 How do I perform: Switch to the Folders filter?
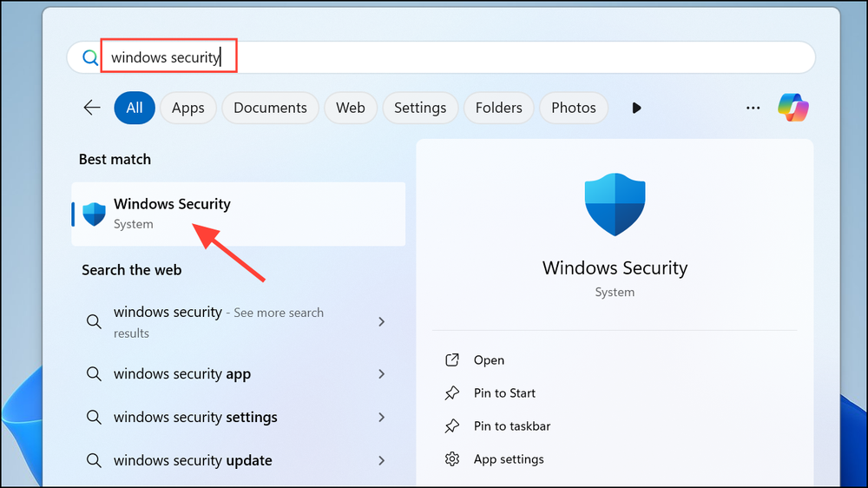(499, 108)
